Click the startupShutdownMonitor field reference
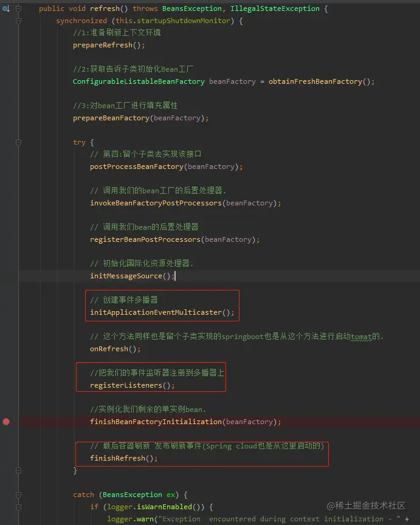Image resolution: width=420 pixels, height=525 pixels. (x=183, y=21)
